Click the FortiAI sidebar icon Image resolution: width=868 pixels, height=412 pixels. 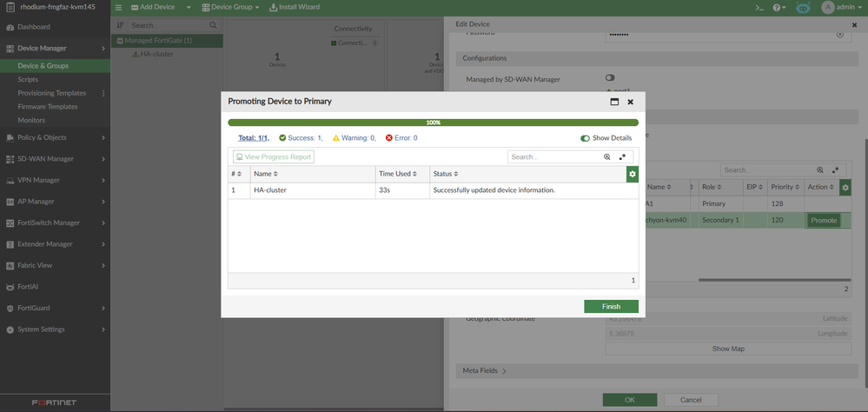tap(10, 287)
